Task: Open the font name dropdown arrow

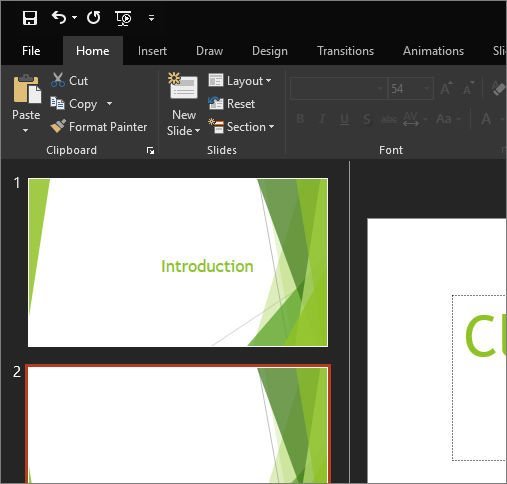Action: tap(380, 89)
